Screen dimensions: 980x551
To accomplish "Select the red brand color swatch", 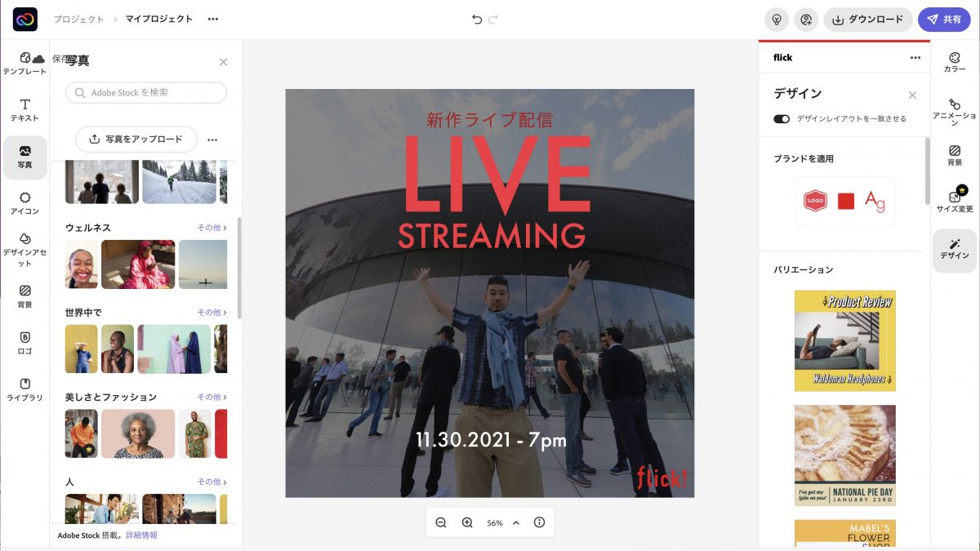I will [x=846, y=201].
